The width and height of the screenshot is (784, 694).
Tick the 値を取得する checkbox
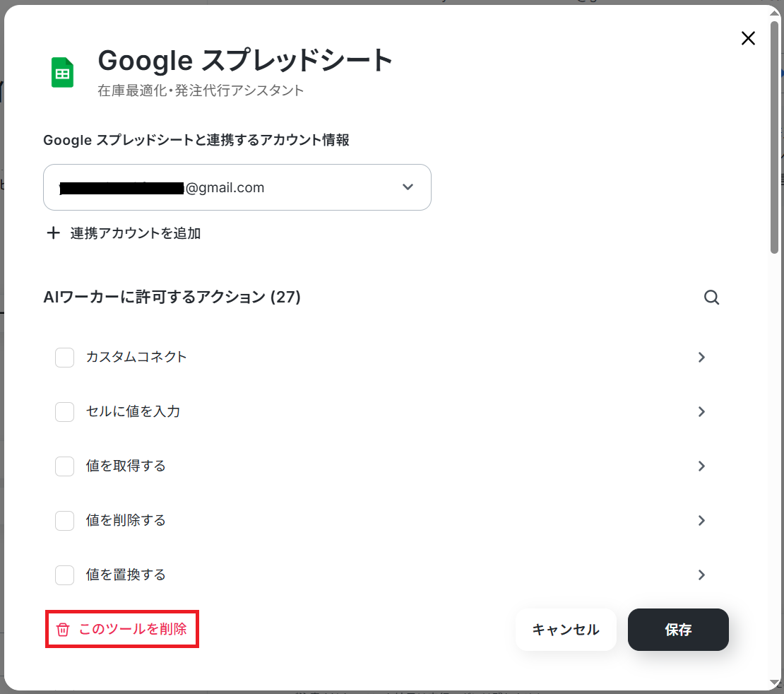point(64,466)
